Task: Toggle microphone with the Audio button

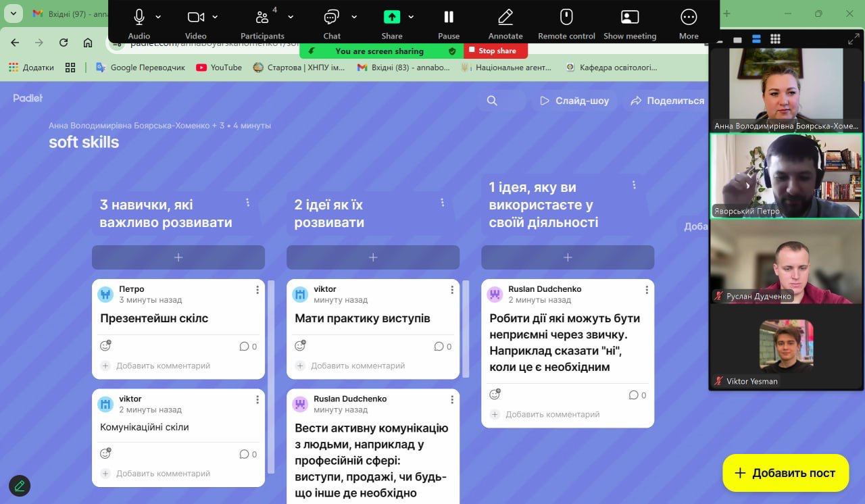Action: click(139, 18)
